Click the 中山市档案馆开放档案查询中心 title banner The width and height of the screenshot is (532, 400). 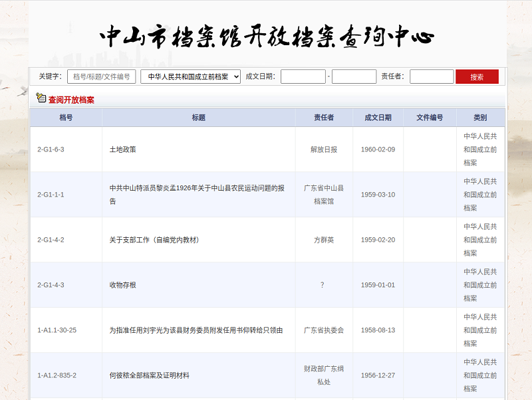(267, 37)
